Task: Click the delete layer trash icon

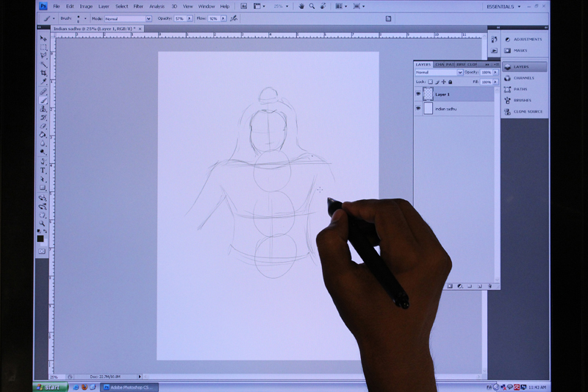Action: (x=490, y=285)
